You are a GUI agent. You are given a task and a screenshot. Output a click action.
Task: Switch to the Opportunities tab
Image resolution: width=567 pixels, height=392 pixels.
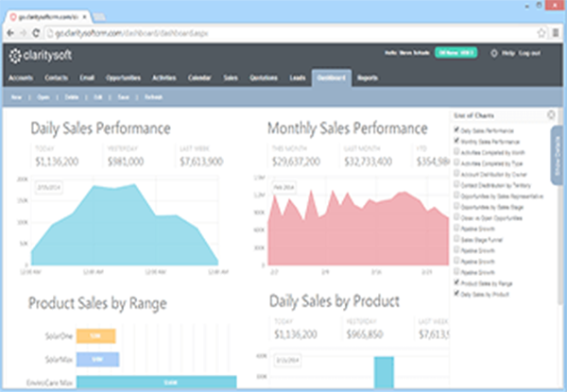[125, 77]
